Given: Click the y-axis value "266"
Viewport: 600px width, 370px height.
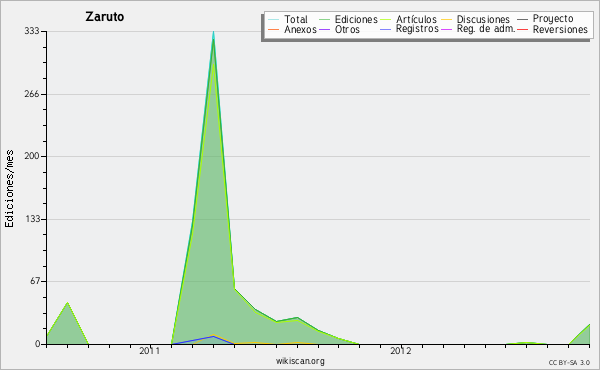Looking at the screenshot, I should pos(32,94).
